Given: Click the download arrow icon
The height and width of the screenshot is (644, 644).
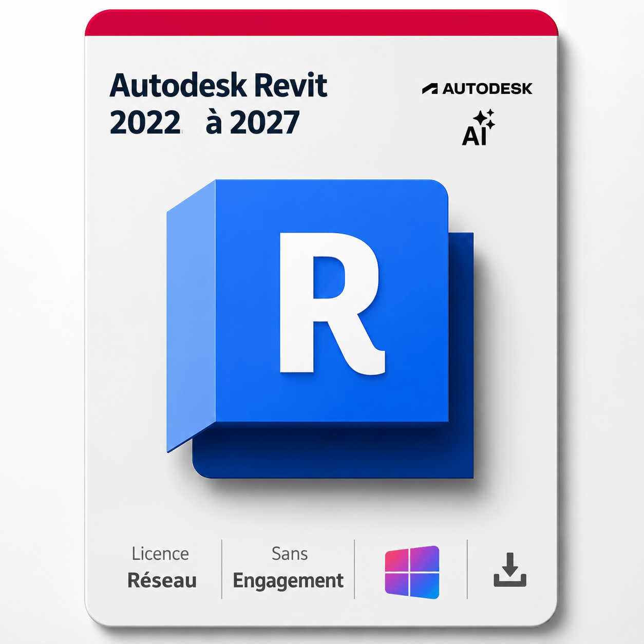Looking at the screenshot, I should click(x=510, y=570).
